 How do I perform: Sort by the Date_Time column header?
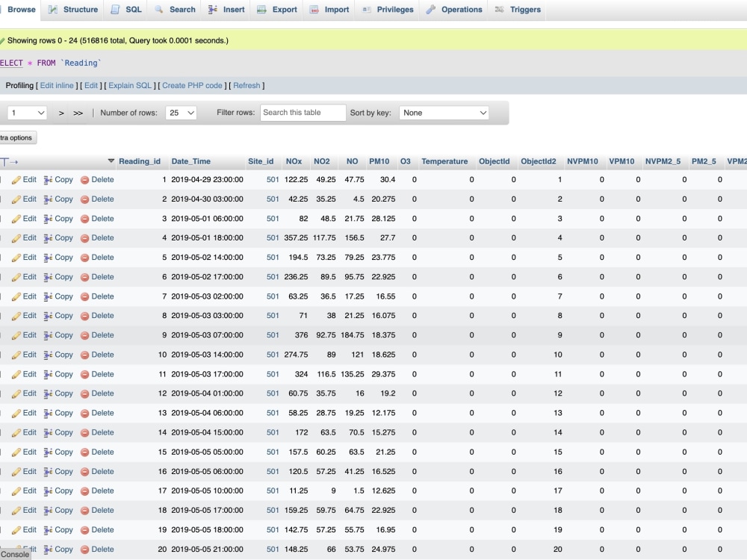[191, 161]
